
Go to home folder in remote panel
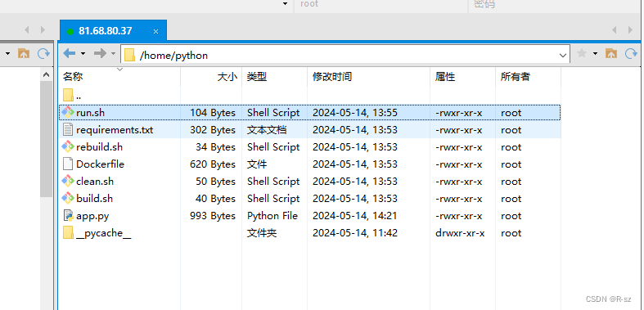click(x=611, y=53)
